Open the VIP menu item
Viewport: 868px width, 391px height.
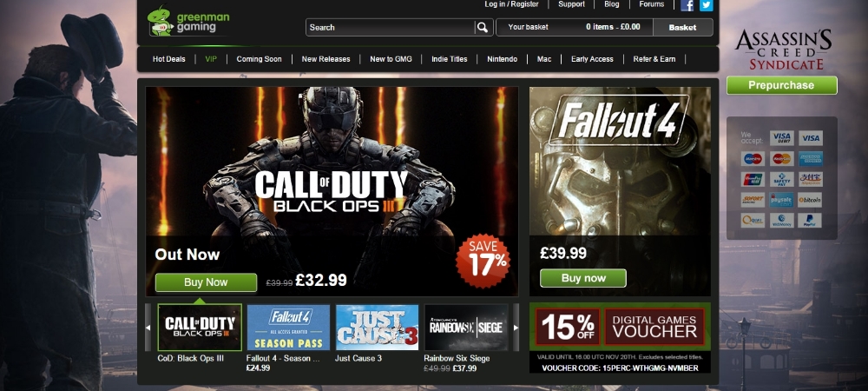(x=211, y=59)
